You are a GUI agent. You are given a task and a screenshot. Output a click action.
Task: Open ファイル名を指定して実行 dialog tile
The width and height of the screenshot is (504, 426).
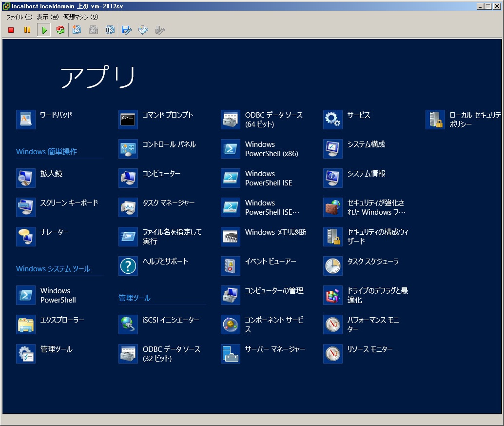click(x=159, y=237)
